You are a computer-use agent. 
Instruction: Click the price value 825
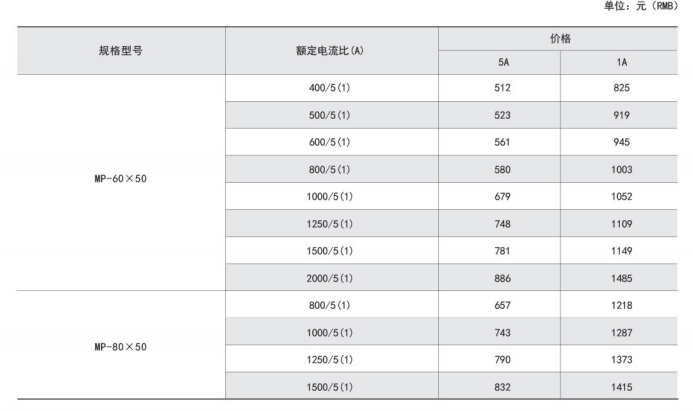pos(622,88)
